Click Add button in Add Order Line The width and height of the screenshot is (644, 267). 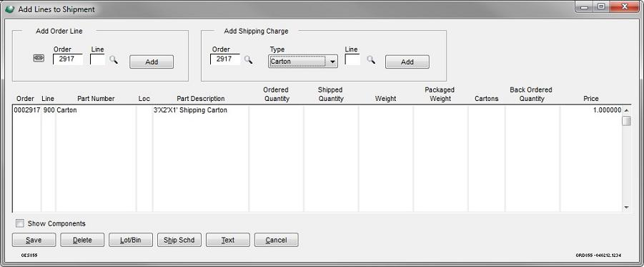[152, 62]
